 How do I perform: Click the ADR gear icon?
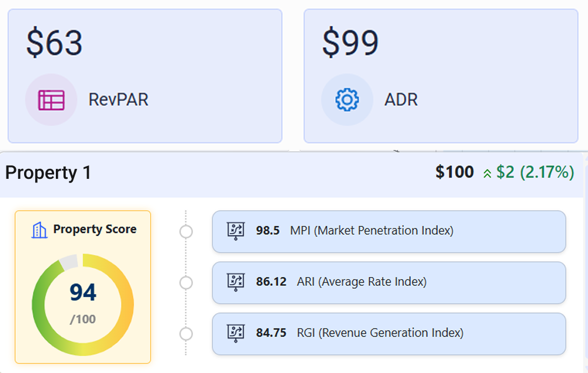click(347, 99)
